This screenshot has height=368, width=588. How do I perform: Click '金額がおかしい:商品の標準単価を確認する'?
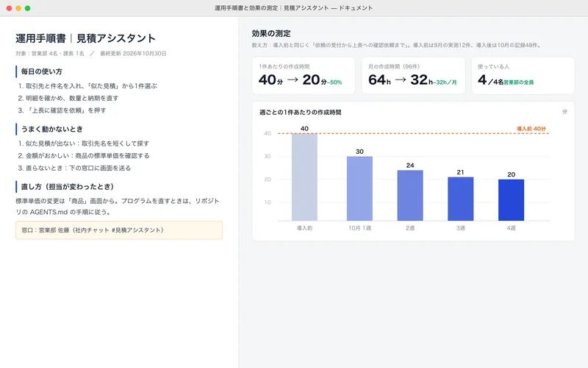pyautogui.click(x=84, y=155)
